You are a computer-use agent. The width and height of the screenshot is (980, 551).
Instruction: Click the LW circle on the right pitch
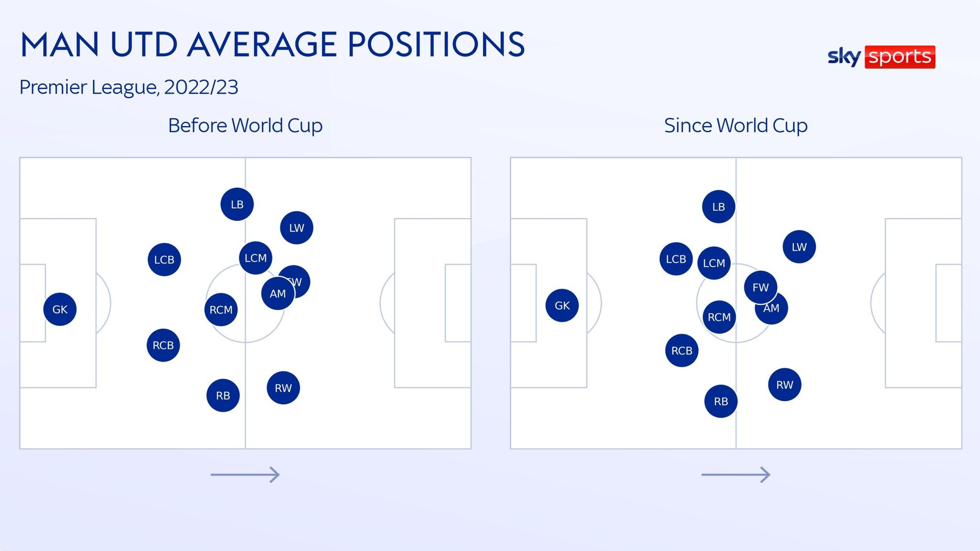tap(799, 247)
